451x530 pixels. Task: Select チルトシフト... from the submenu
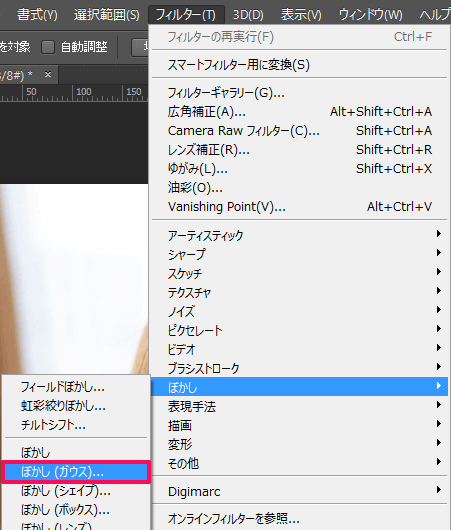pos(76,425)
